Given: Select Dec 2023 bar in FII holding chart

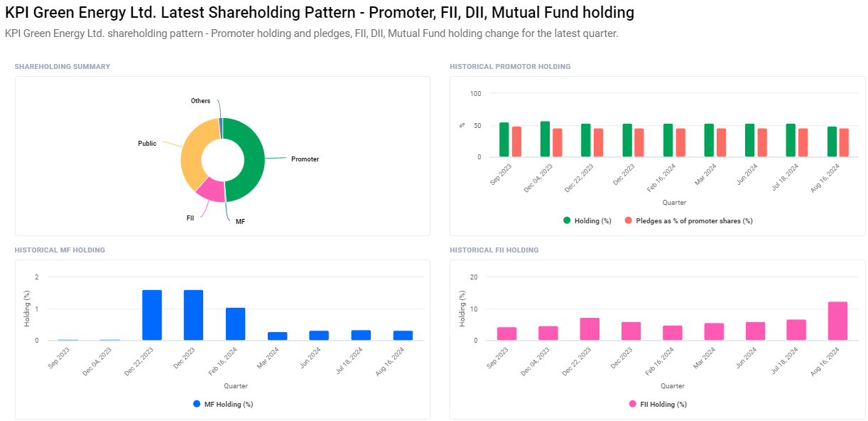Looking at the screenshot, I should tap(631, 331).
